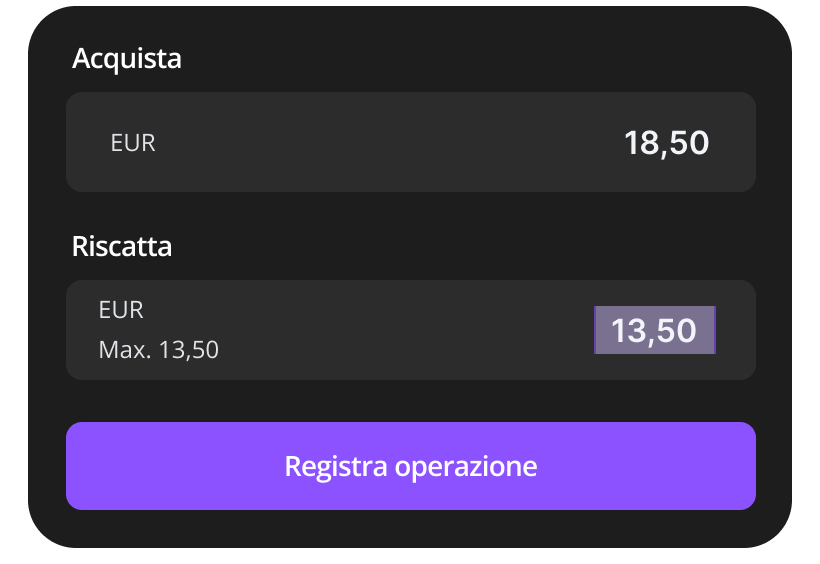820x564 pixels.
Task: Click the purple selection highlight box
Action: (654, 330)
